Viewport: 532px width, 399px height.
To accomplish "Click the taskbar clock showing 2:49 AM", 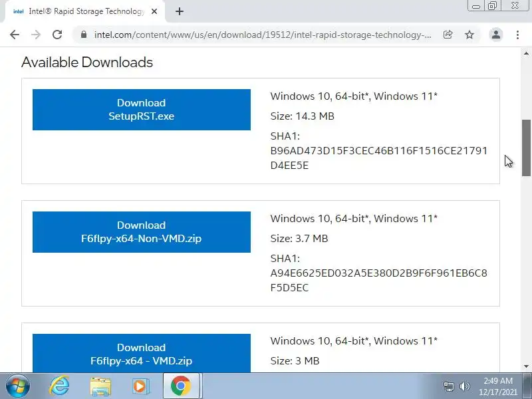I will (497, 386).
